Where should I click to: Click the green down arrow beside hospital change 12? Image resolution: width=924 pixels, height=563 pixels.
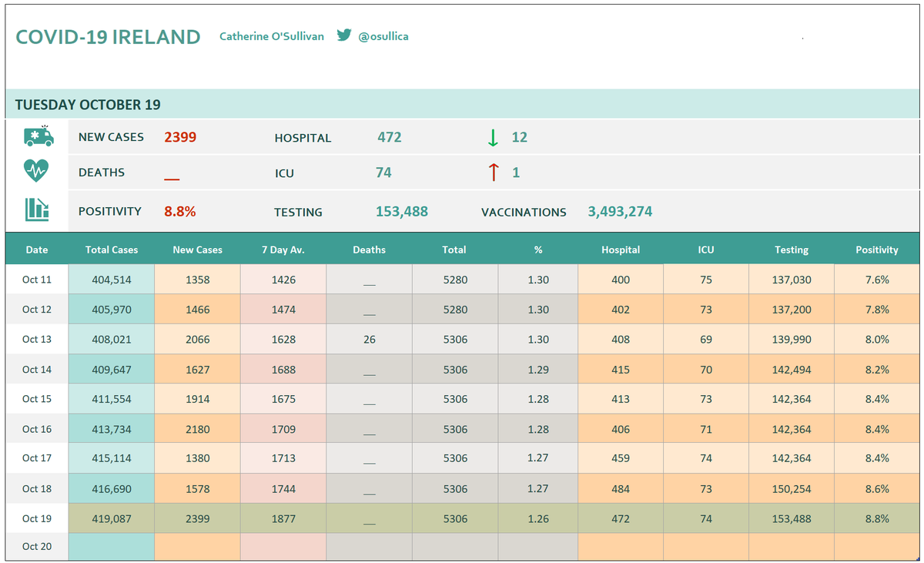click(x=493, y=138)
